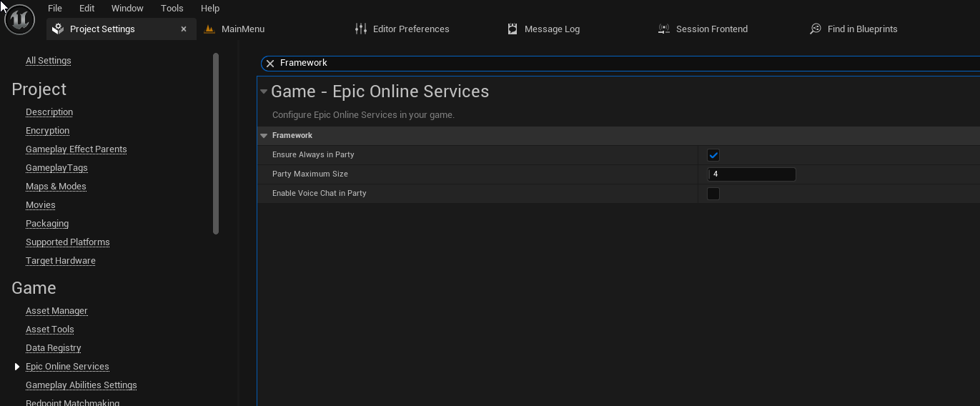Open Supported Platforms settings
The height and width of the screenshot is (406, 980).
[x=68, y=242]
